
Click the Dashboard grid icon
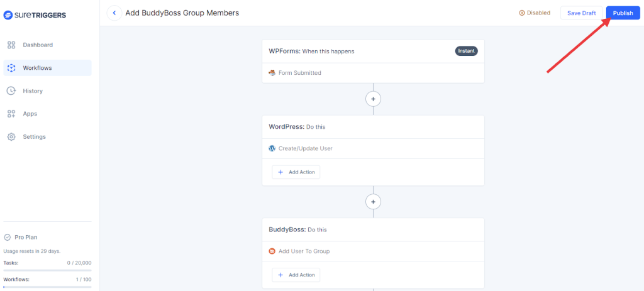(x=11, y=45)
